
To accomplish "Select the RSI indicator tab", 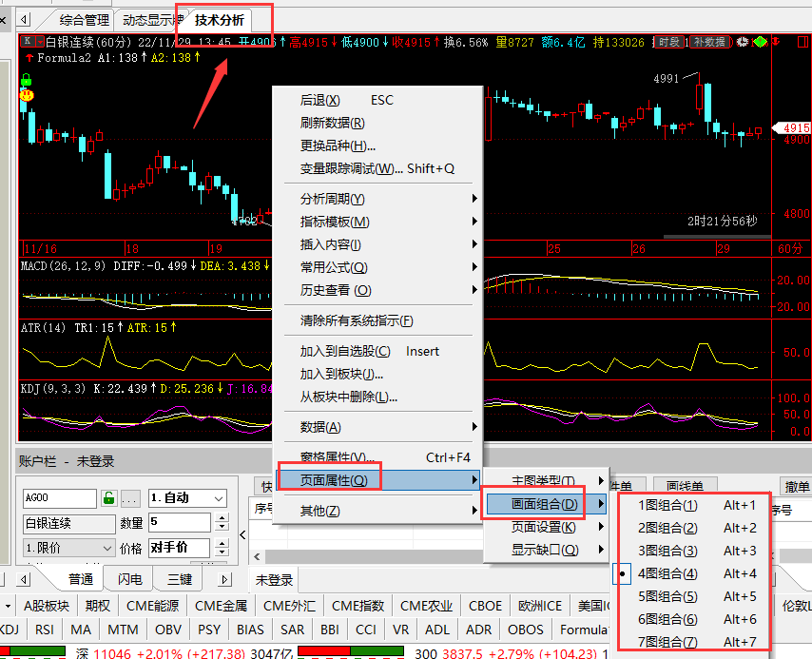I will [45, 630].
